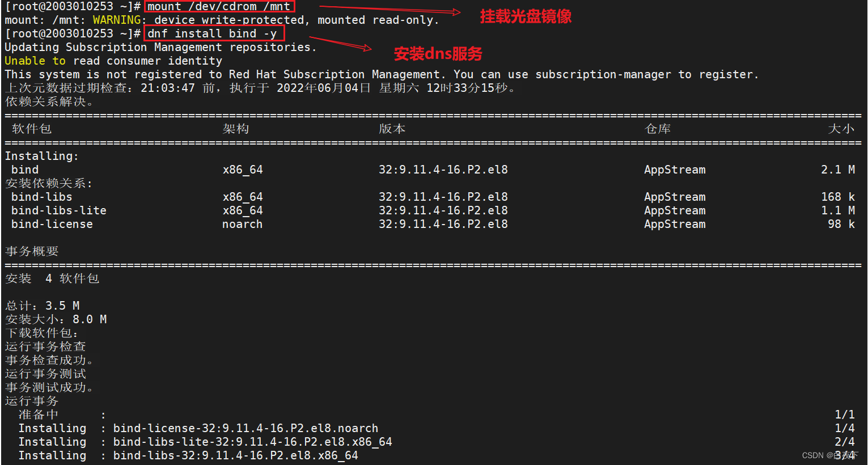
Task: Select the 'Updating Subscription Management repositories.' line
Action: pos(161,47)
